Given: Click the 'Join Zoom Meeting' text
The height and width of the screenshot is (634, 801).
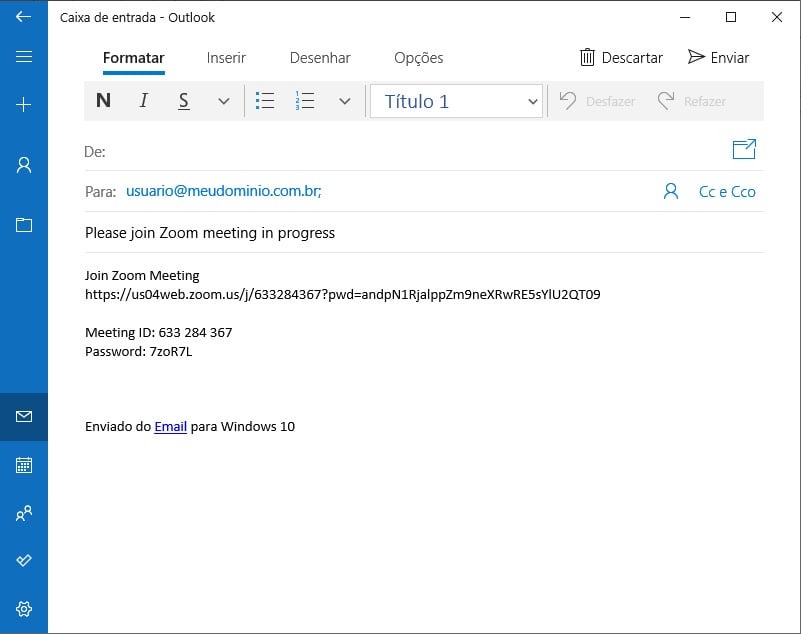Looking at the screenshot, I should point(142,276).
